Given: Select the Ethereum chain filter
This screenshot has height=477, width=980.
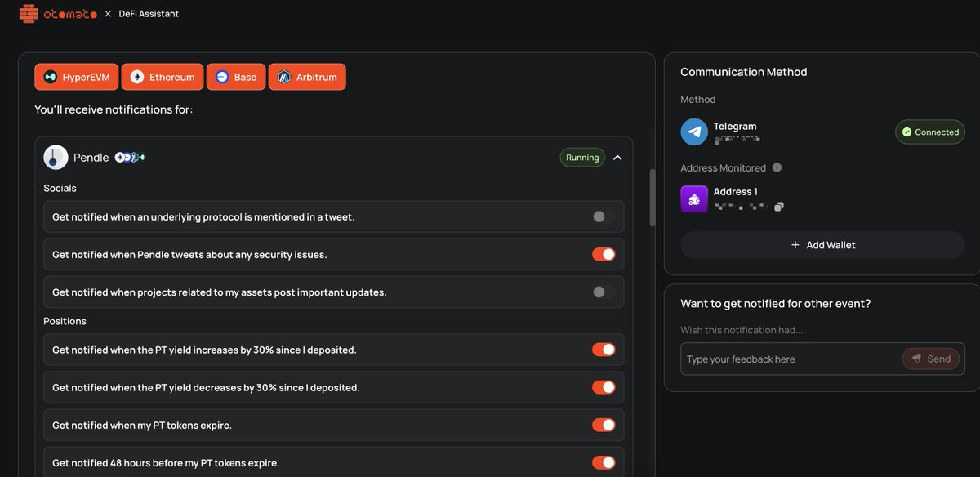Looking at the screenshot, I should 162,77.
